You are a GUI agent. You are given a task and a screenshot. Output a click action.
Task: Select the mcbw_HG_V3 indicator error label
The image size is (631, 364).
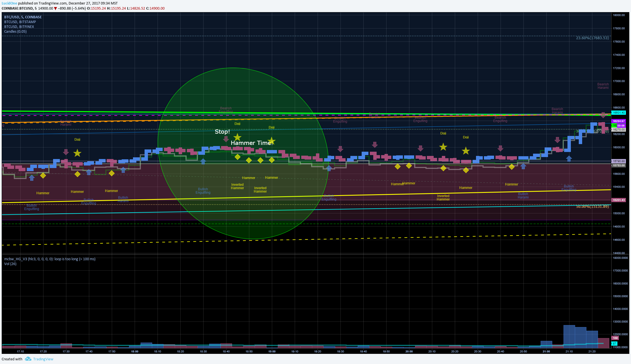pos(50,259)
